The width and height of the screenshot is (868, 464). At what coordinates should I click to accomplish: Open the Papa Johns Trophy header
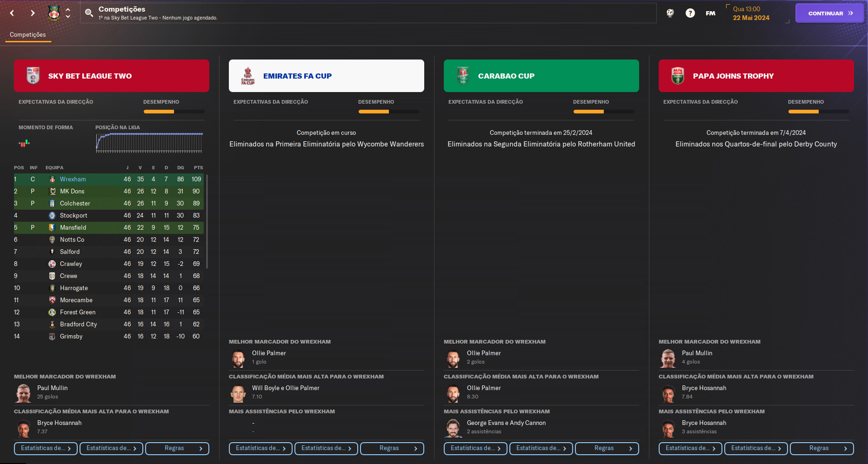point(756,76)
